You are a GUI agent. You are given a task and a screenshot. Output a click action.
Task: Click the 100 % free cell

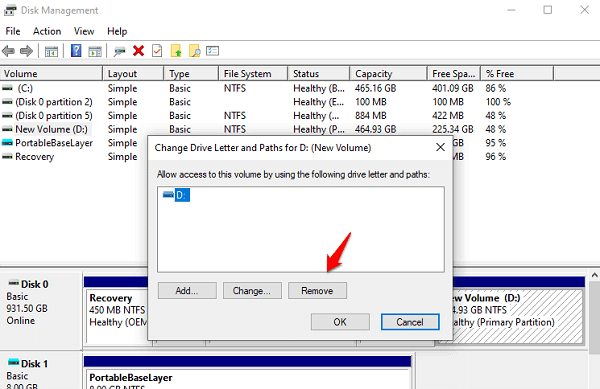click(x=498, y=102)
